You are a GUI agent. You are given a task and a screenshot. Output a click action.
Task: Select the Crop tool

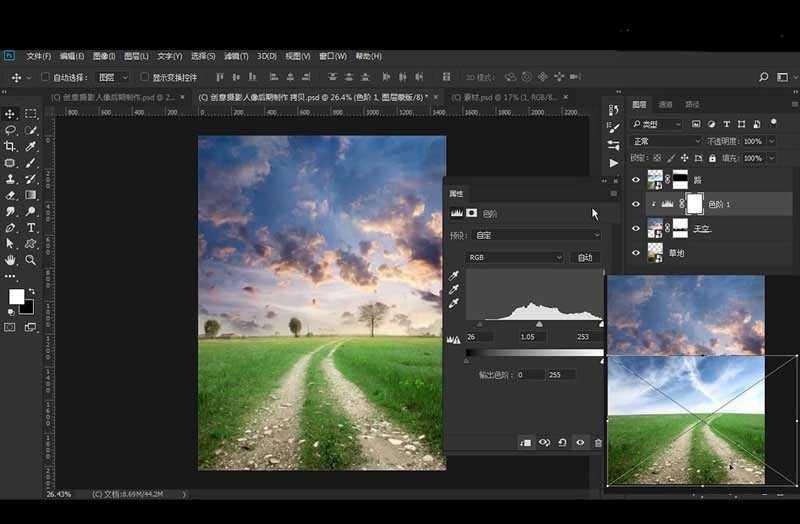(x=10, y=146)
